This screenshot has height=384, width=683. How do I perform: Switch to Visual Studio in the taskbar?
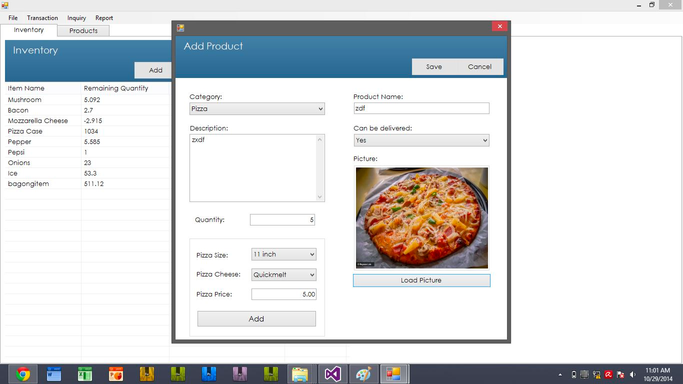(332, 374)
